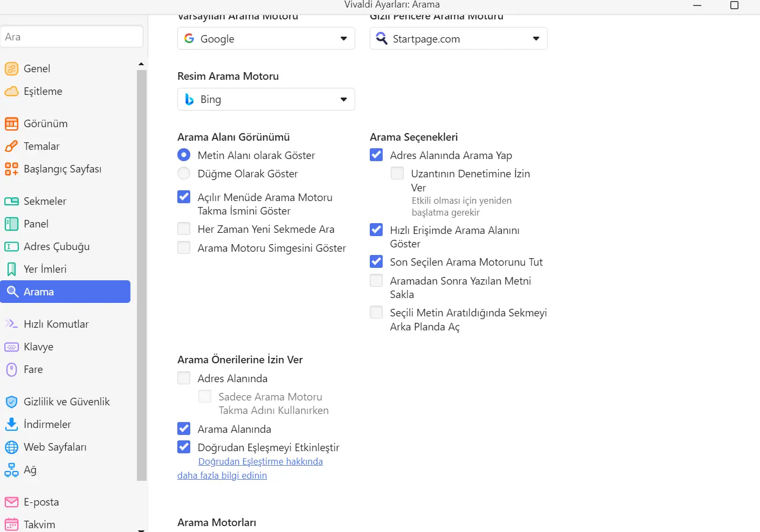The height and width of the screenshot is (532, 760).
Task: Open Gizlilik ve Güvenlik settings
Action: tap(65, 402)
